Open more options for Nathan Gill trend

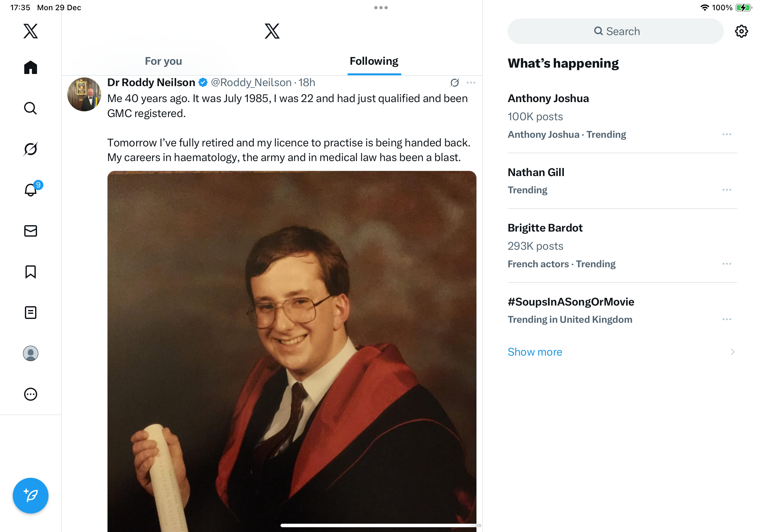point(727,190)
